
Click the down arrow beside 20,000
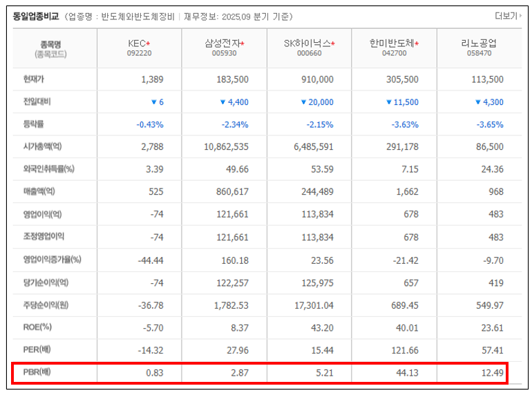[304, 102]
